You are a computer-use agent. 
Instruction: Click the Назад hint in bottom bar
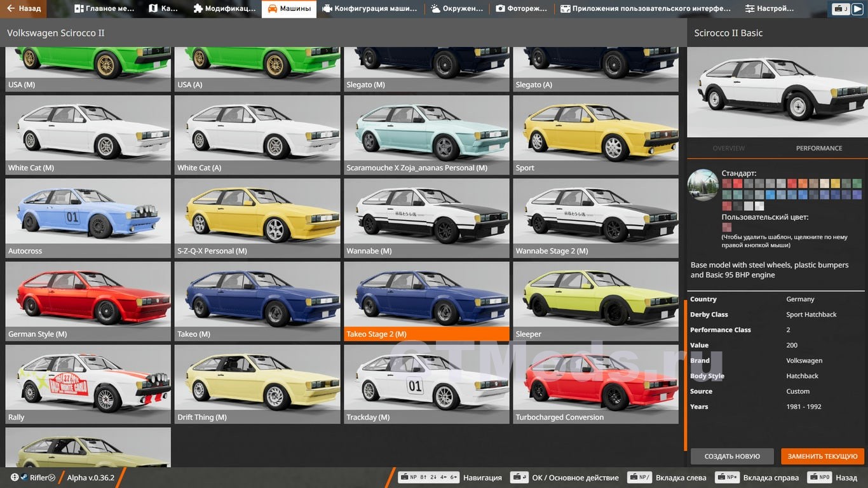832,477
